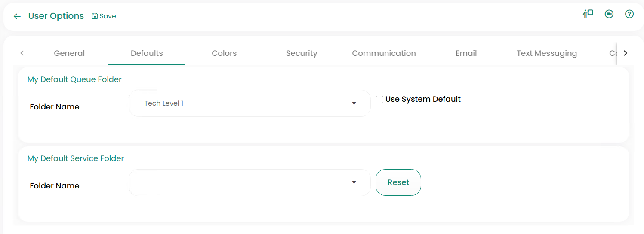Click the arrow on the Tech Level 1 dropdown
Screen dimensions: 644x234
pos(354,103)
